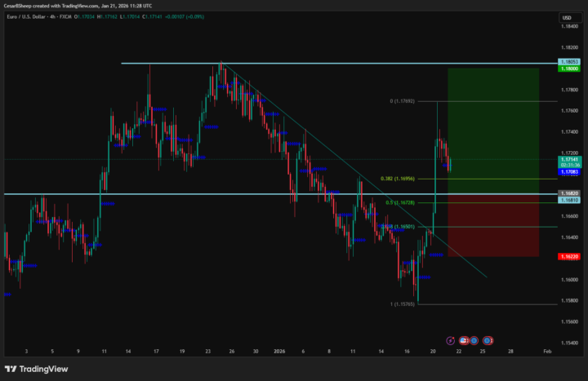Click the 20 date marker on time axis
Screen dimensions: 588x381
433,352
